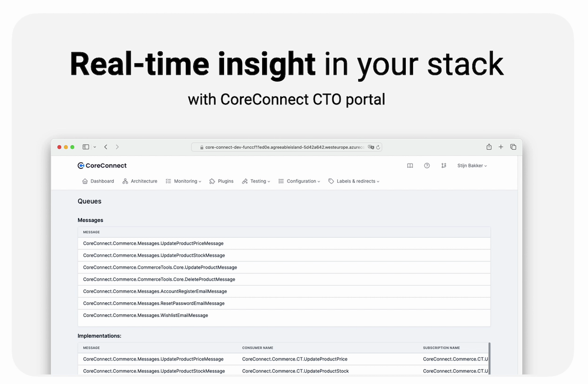Toggle the Safari sidebar icon
Image resolution: width=588 pixels, height=384 pixels.
click(86, 147)
